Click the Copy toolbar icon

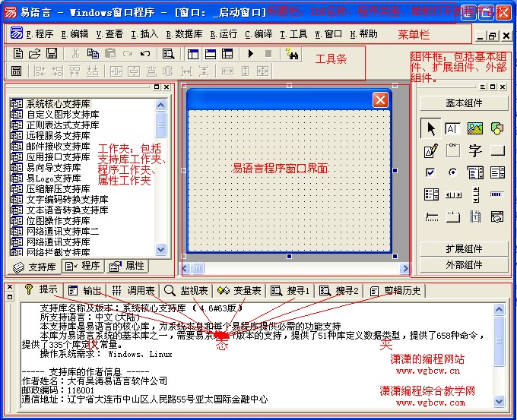(93, 53)
